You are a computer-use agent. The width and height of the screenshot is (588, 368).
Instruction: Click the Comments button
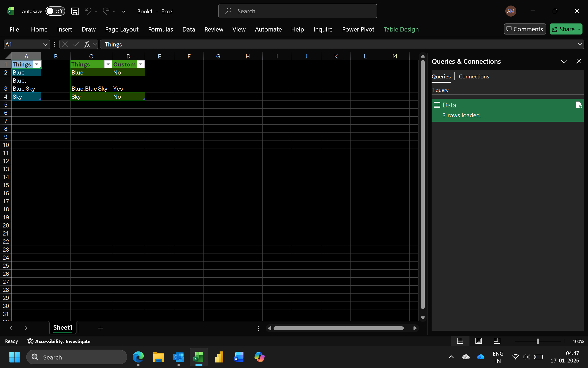coord(525,29)
